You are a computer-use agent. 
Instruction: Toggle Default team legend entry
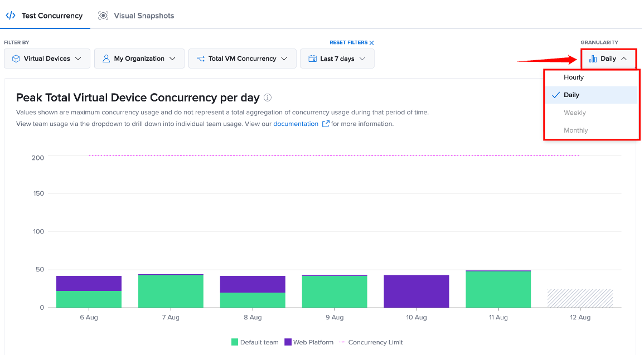pyautogui.click(x=255, y=342)
